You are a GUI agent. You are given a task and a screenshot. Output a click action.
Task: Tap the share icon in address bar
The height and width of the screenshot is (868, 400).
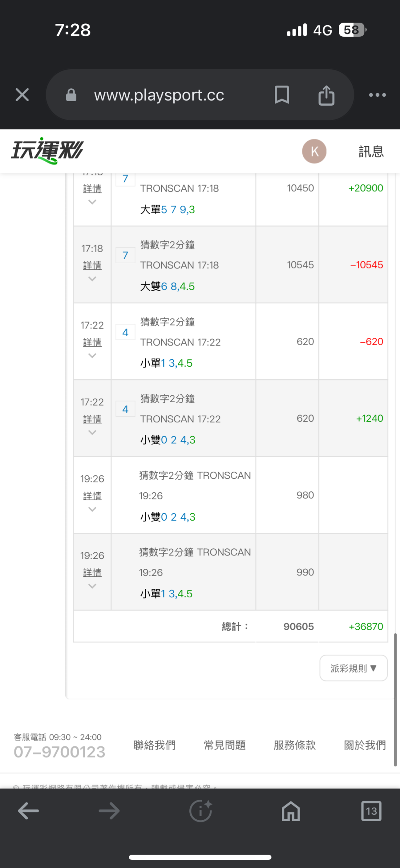pos(326,95)
